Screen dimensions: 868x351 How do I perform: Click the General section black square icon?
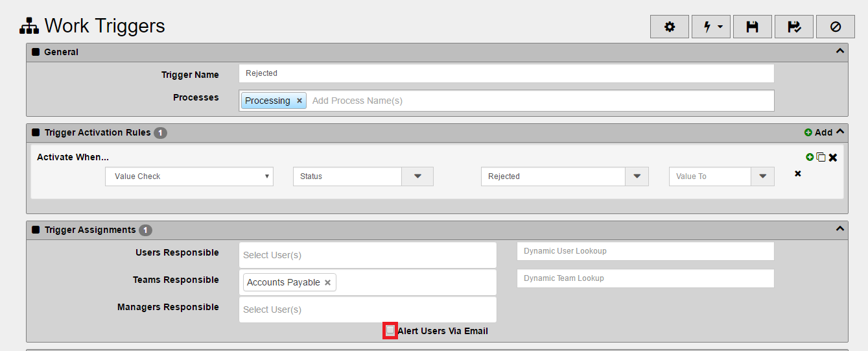(36, 52)
